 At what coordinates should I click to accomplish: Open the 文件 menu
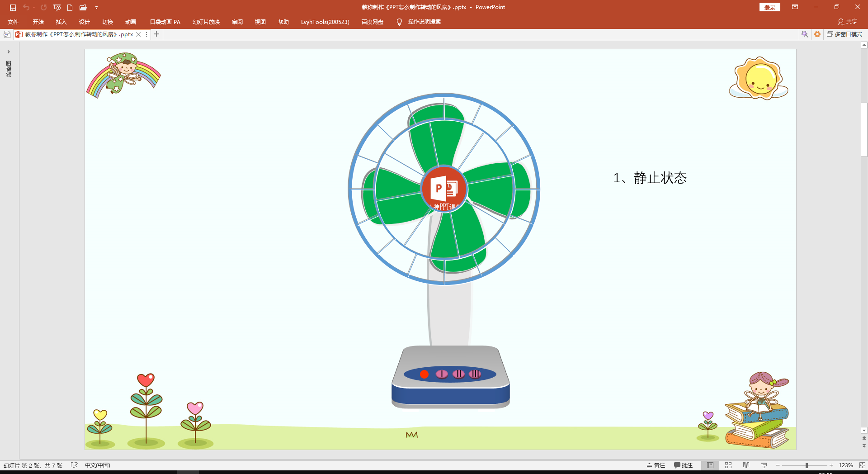click(13, 22)
